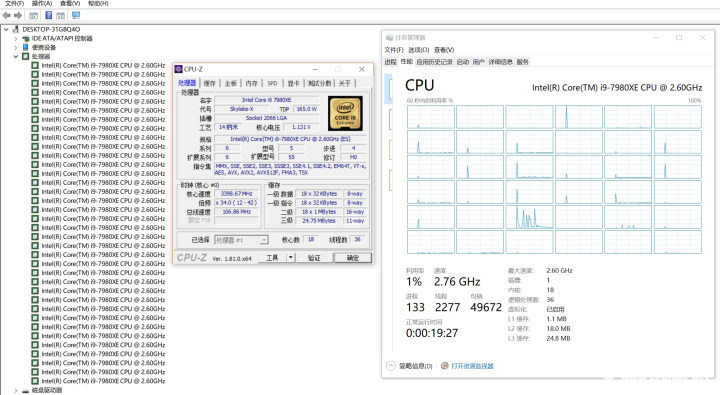
Task: Click the core speed value '3398.67 MHz'
Action: tap(236, 194)
